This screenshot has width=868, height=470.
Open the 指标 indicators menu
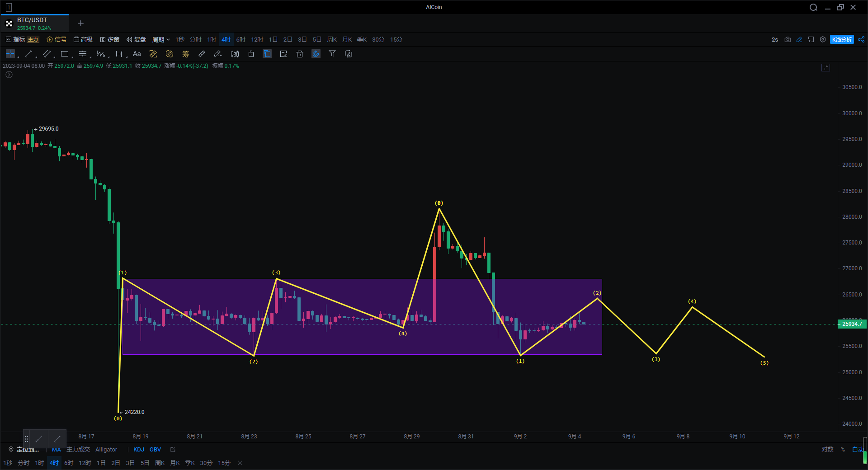pyautogui.click(x=15, y=40)
